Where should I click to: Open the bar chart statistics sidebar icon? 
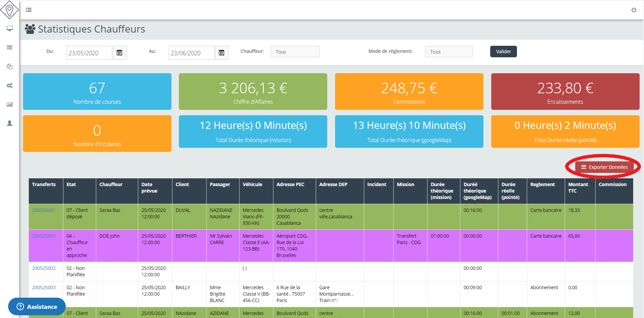(x=9, y=104)
